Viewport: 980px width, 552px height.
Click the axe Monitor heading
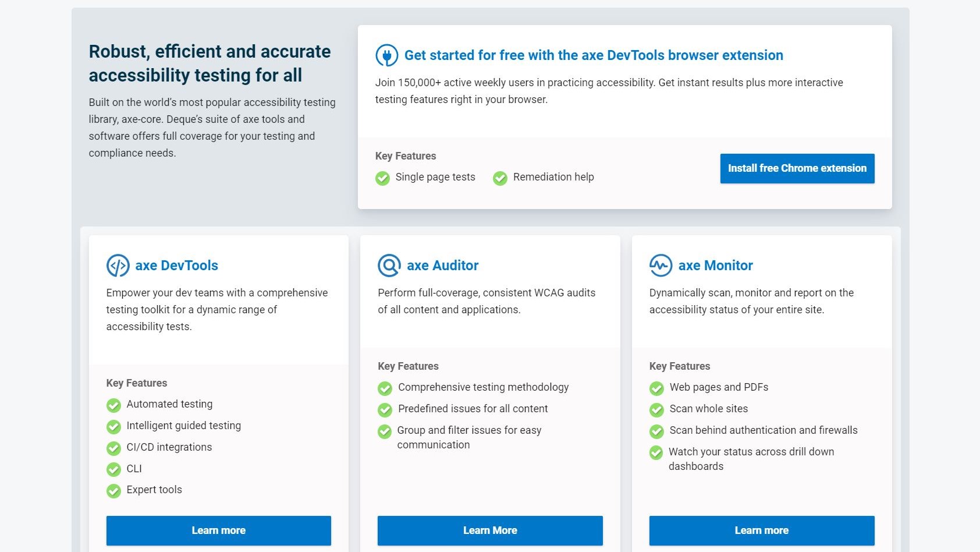[716, 266]
